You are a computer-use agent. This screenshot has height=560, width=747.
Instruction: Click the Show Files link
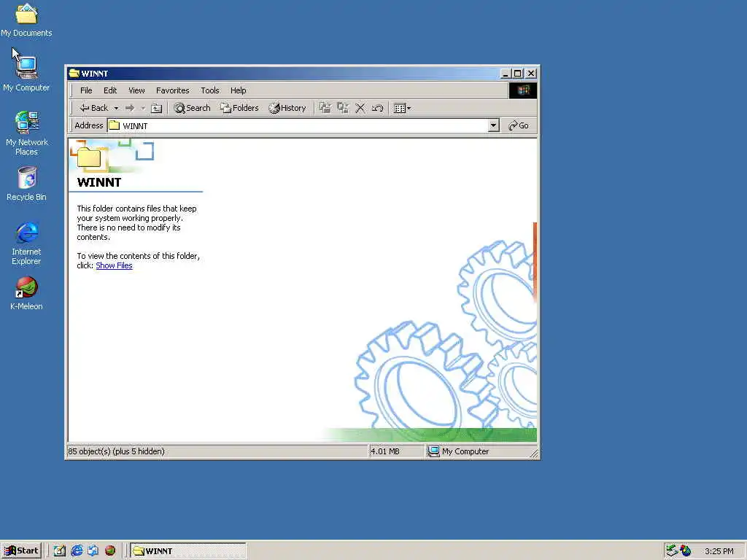click(x=115, y=265)
